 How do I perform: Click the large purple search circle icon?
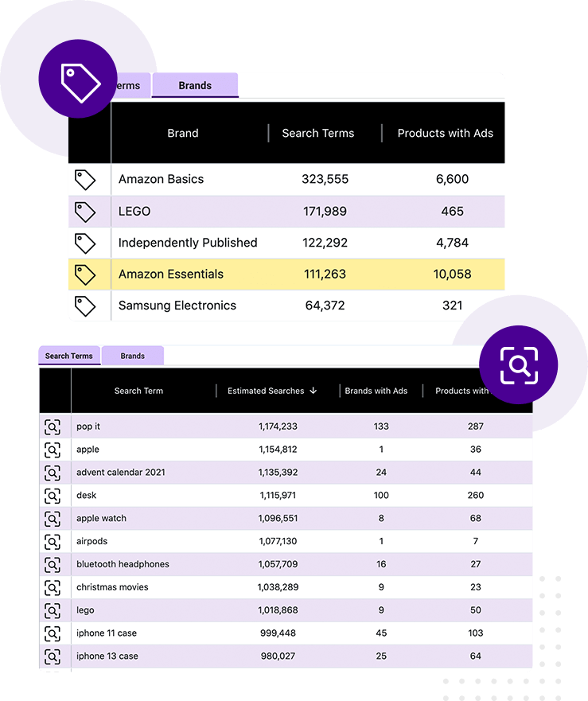pyautogui.click(x=519, y=364)
